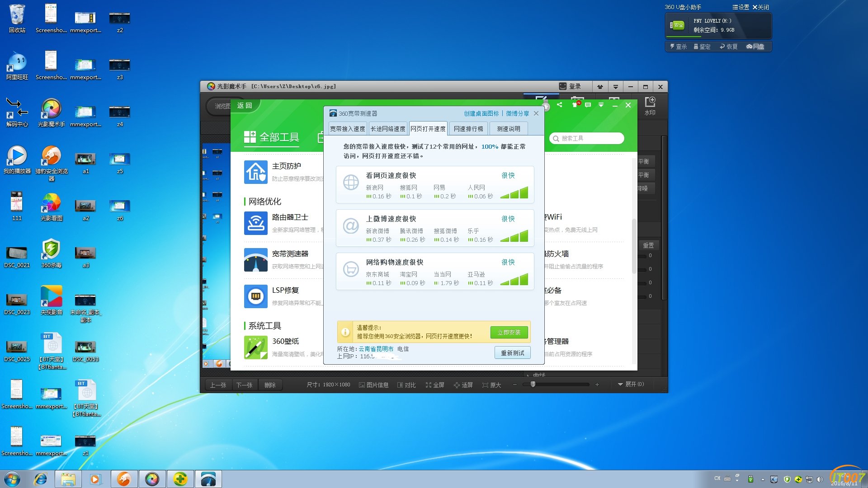Open the 光影魔术手 title bar dropdown menu
This screenshot has width=868, height=488.
(x=615, y=87)
